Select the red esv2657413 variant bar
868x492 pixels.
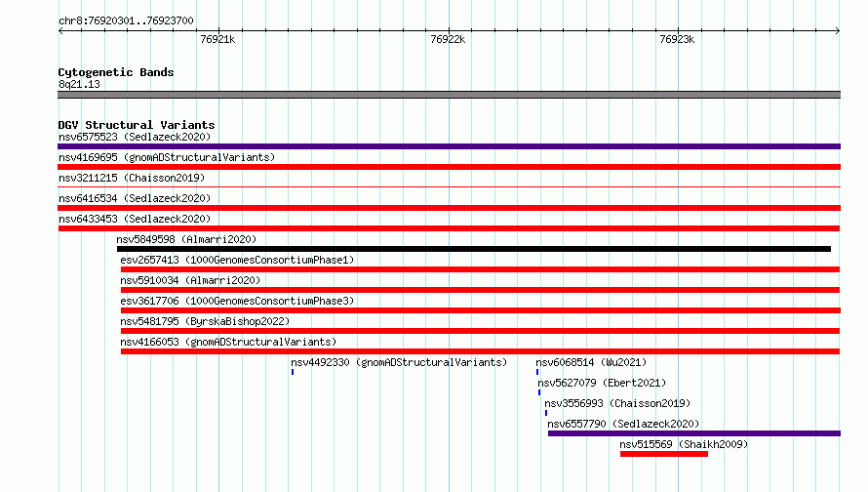coord(480,269)
